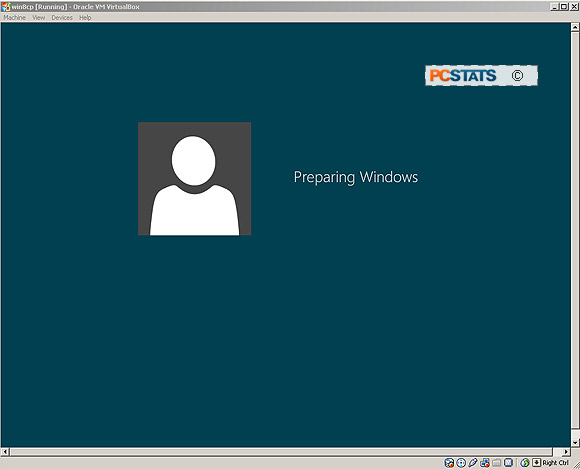This screenshot has width=580, height=469.
Task: Click the horizontal scrollbar left arrow
Action: coord(5,452)
